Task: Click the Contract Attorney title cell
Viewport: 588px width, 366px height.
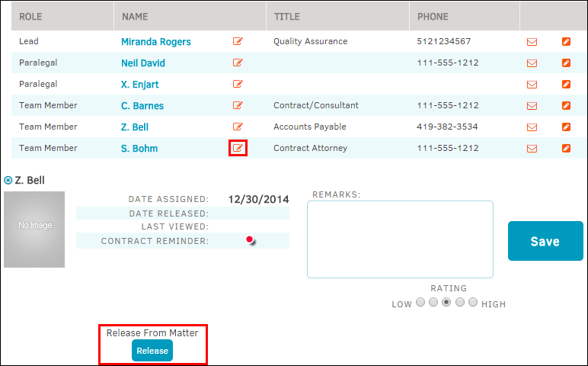Action: 311,148
